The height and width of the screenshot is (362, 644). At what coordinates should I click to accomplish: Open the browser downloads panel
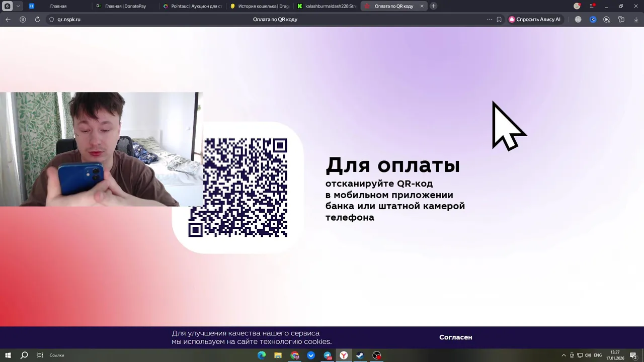coord(636,20)
